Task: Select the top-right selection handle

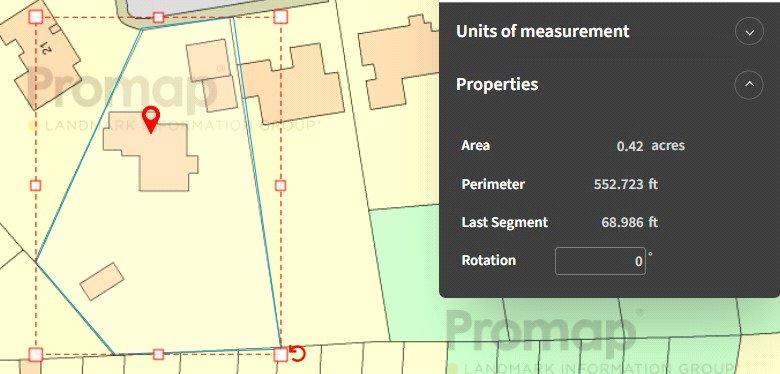Action: pos(281,16)
